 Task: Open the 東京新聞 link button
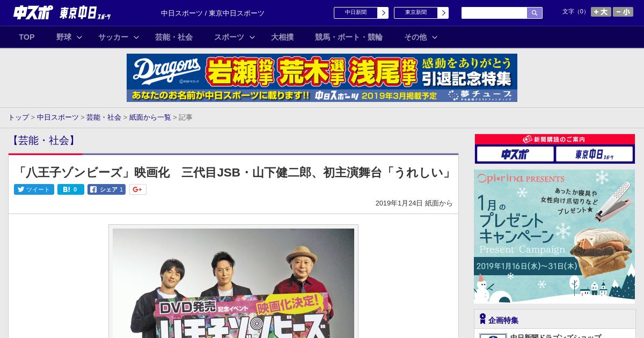click(x=416, y=13)
